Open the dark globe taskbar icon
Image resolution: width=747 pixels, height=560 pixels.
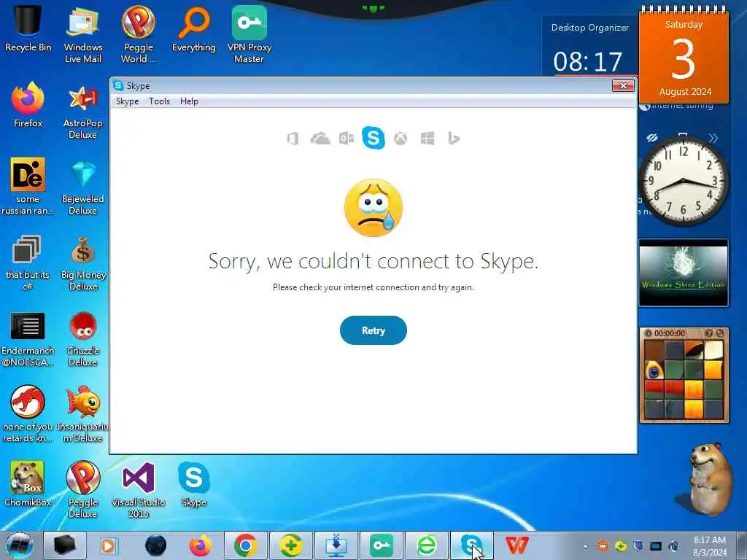(156, 545)
